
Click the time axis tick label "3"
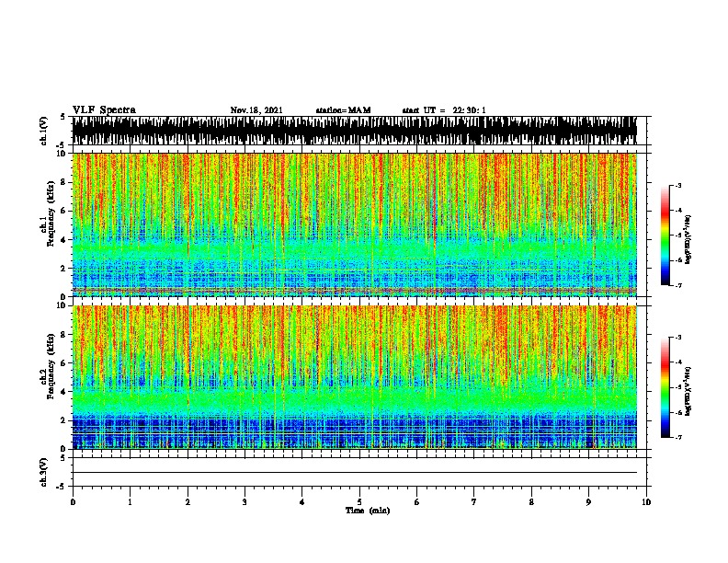pyautogui.click(x=245, y=502)
